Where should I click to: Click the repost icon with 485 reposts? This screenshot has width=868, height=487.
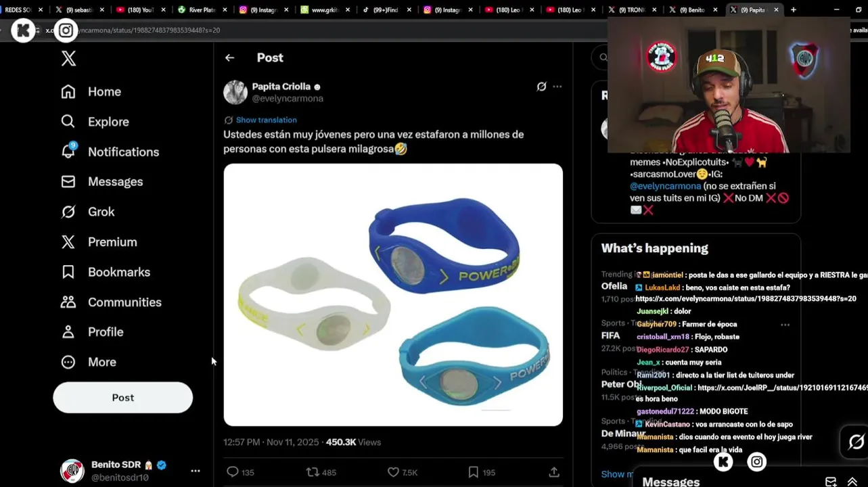313,472
